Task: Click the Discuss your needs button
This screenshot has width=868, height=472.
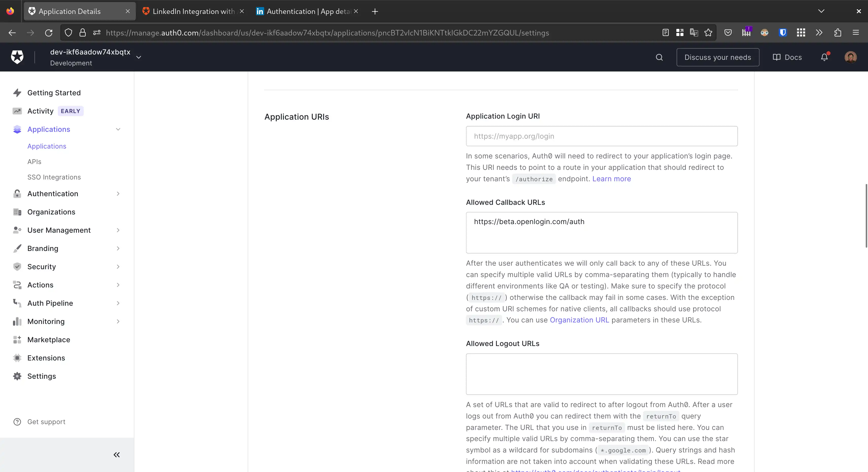Action: 718,57
